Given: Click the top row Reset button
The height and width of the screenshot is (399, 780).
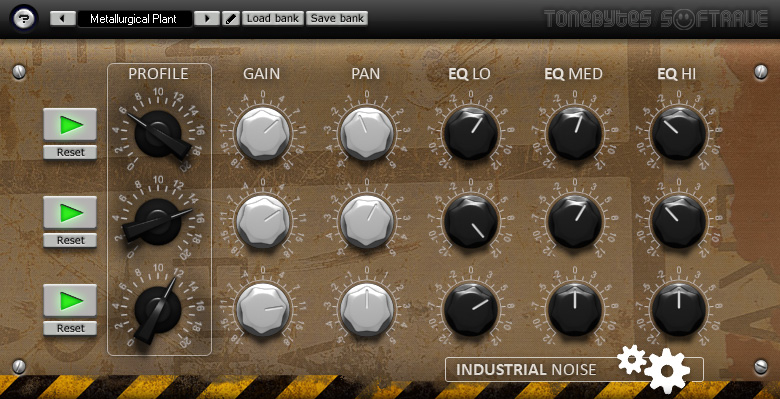Looking at the screenshot, I should click(70, 152).
